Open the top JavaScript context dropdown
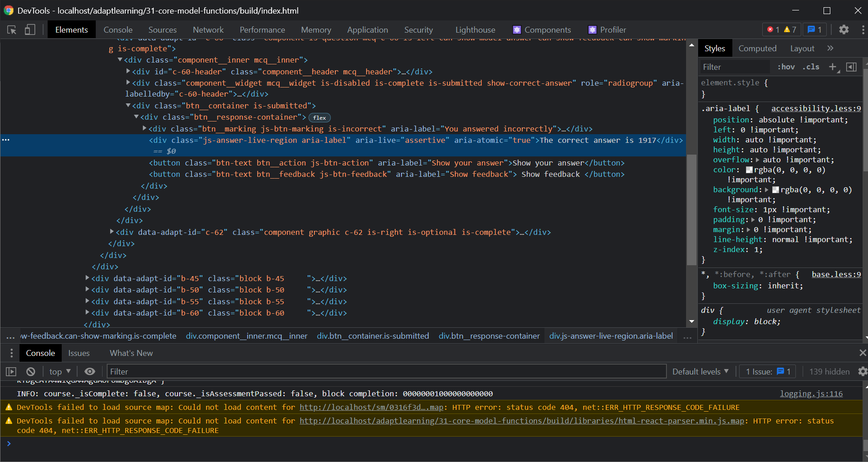 click(x=60, y=372)
